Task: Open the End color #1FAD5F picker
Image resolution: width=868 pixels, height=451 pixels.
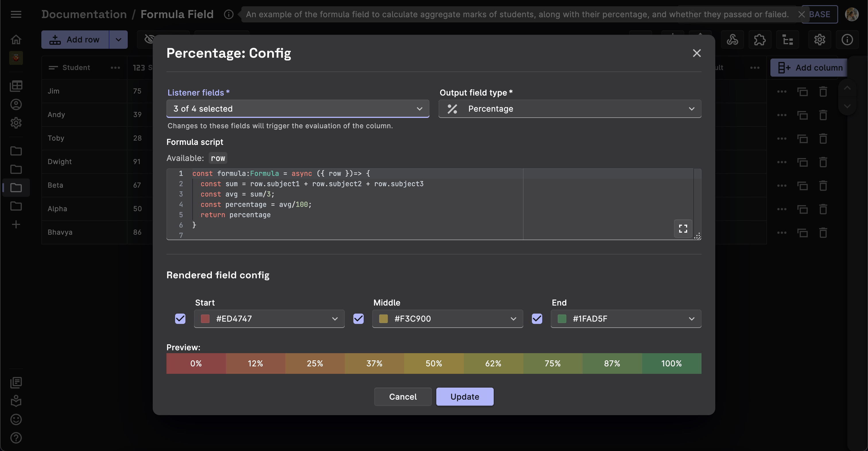Action: coord(626,319)
